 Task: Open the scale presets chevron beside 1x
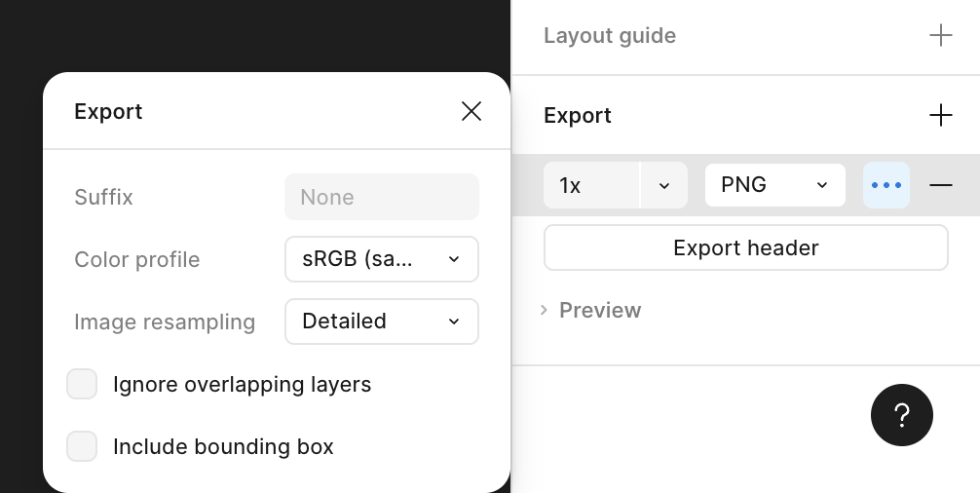(663, 185)
